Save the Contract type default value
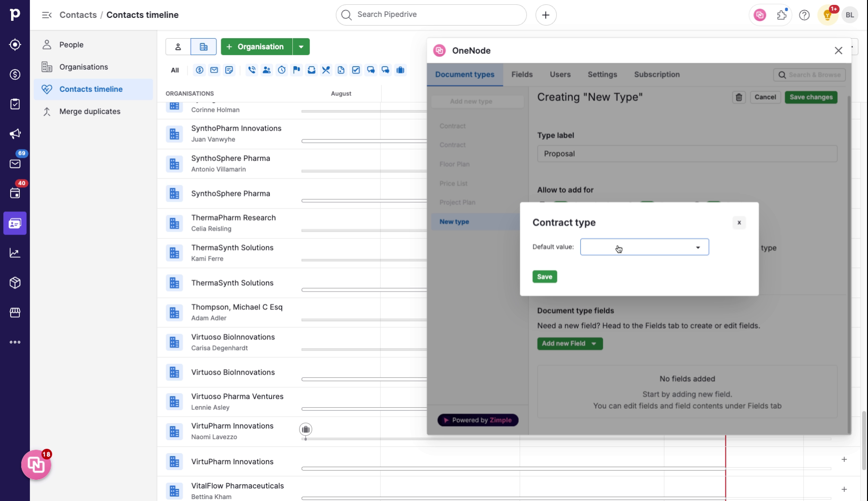868x501 pixels. 545,277
